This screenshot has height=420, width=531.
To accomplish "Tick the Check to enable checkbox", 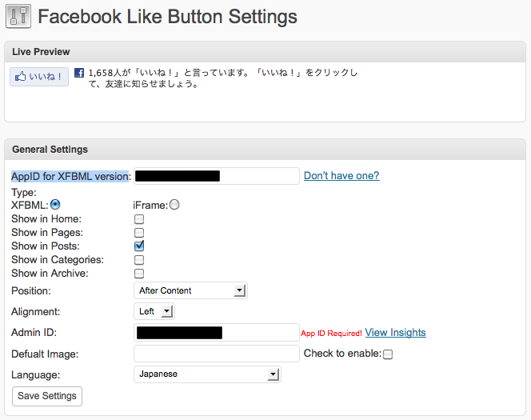I will [x=388, y=354].
